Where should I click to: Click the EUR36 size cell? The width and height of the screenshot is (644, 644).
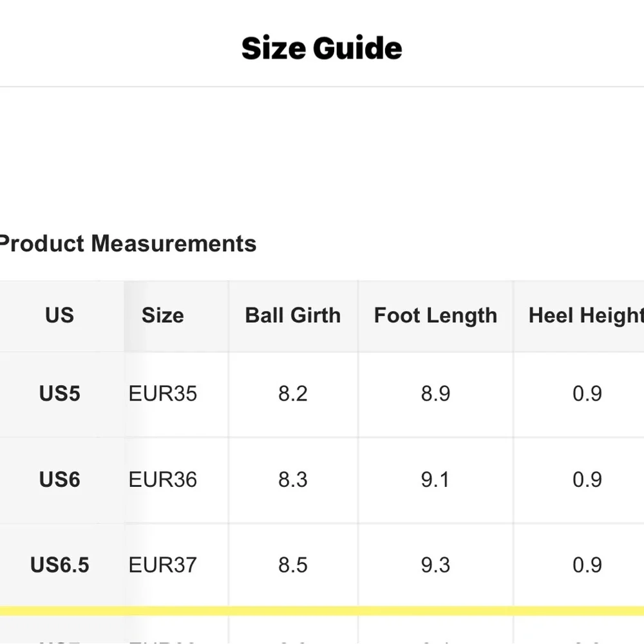click(163, 480)
